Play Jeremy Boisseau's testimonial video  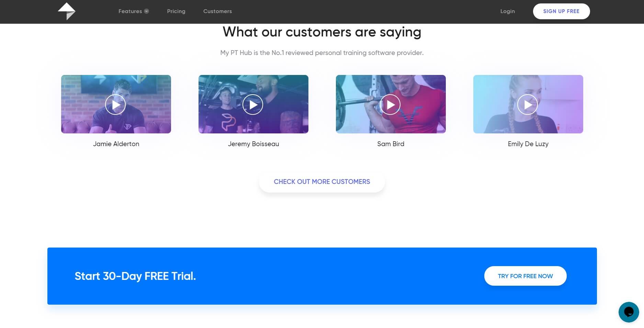pyautogui.click(x=253, y=105)
